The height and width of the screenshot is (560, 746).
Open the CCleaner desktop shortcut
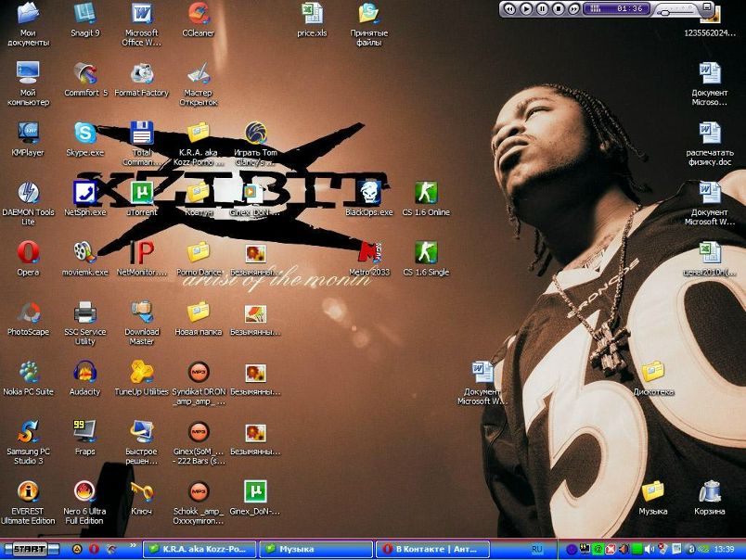[199, 14]
